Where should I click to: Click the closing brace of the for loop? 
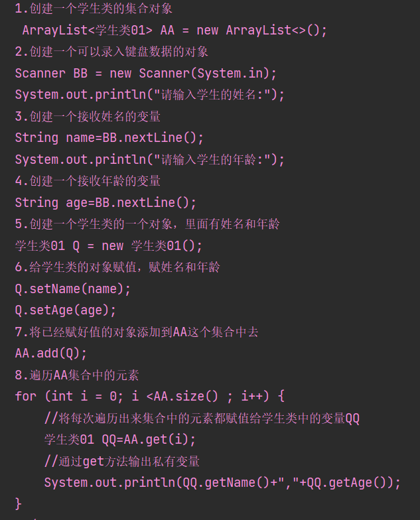[19, 503]
